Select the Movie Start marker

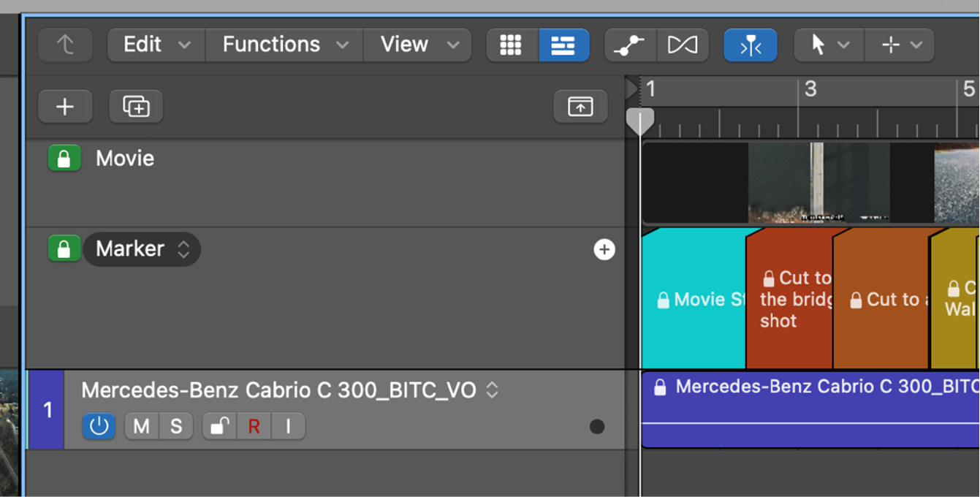[694, 299]
